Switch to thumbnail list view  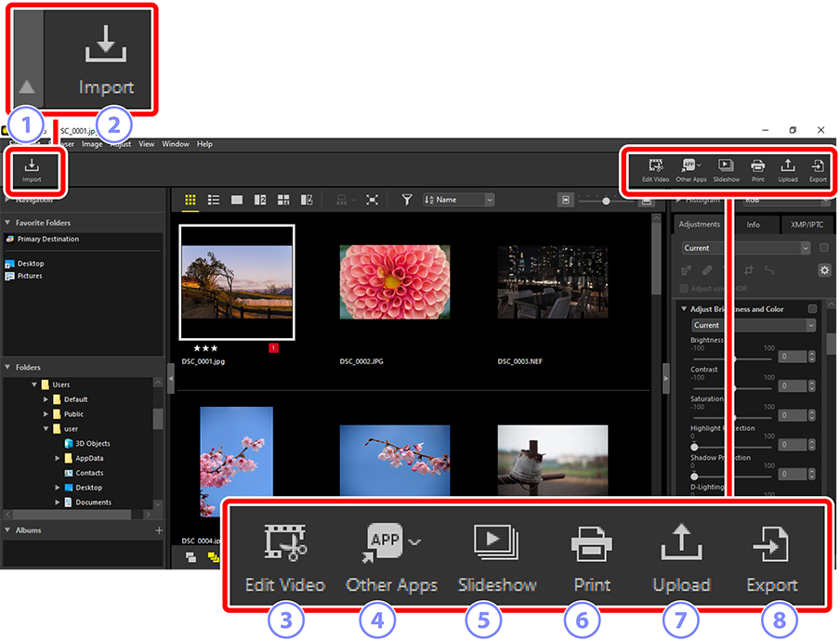point(214,200)
